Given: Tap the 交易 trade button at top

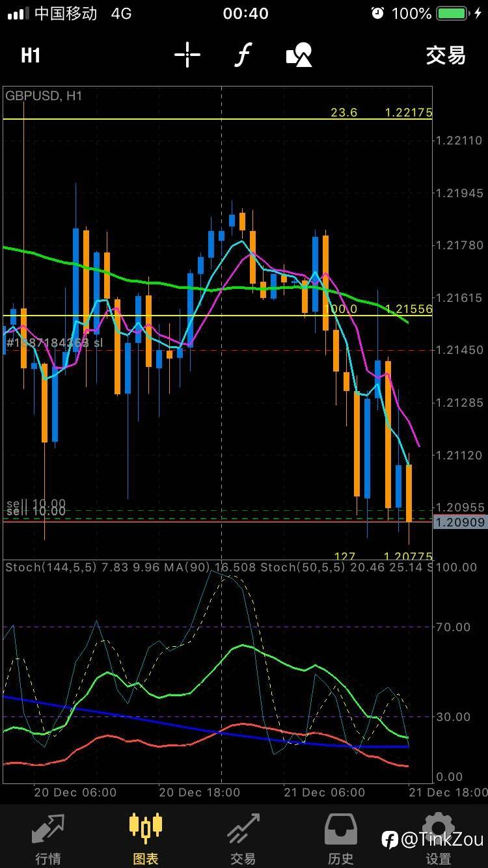Looking at the screenshot, I should 446,55.
